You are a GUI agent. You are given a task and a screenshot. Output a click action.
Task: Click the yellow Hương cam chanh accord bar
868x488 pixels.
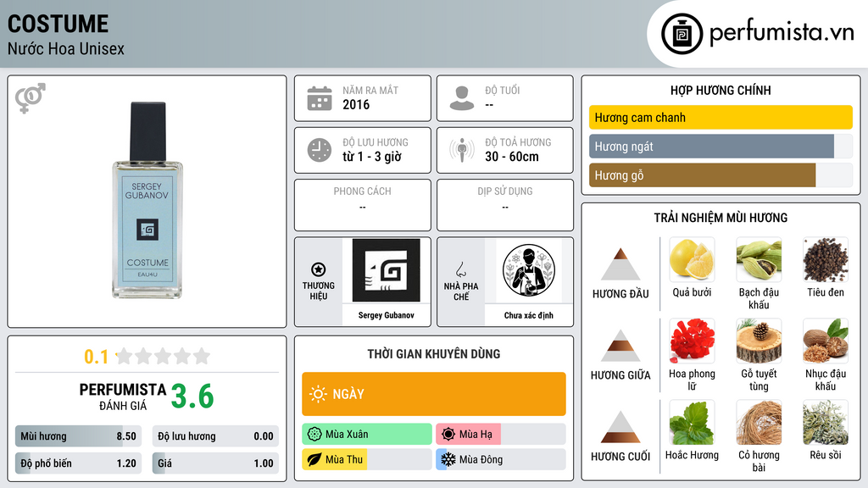click(x=721, y=117)
